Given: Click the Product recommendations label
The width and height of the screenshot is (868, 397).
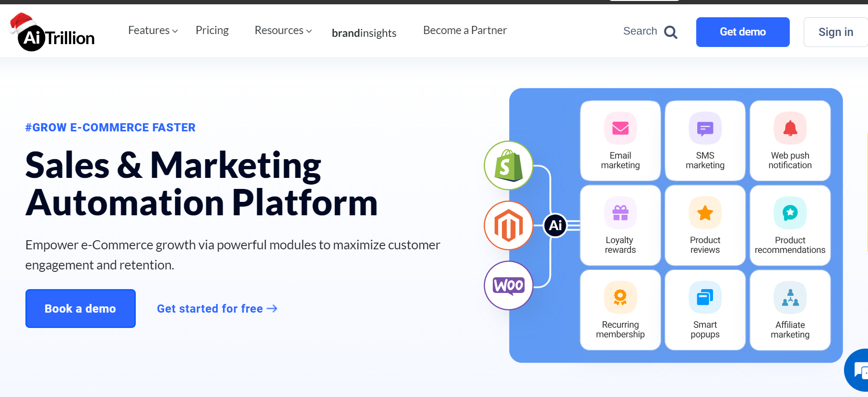Looking at the screenshot, I should coord(790,245).
